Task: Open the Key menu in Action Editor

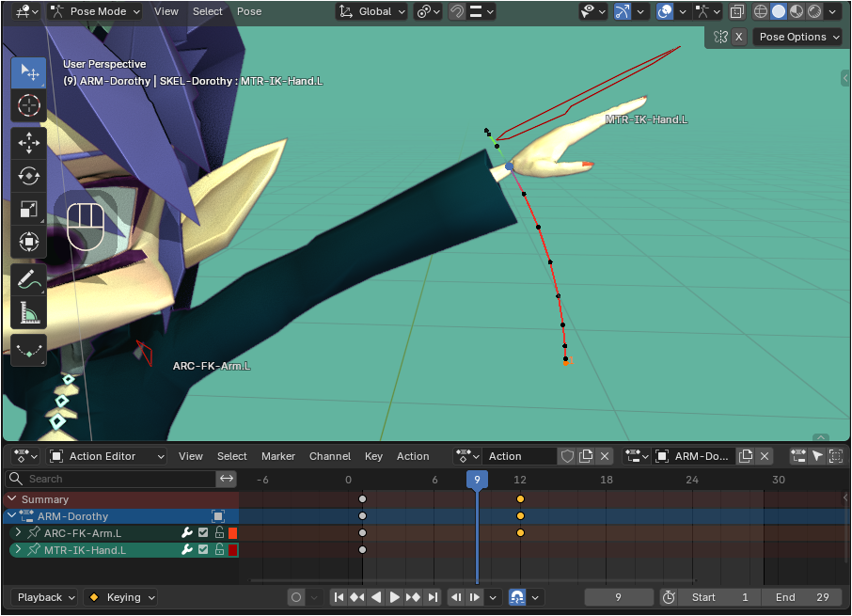Action: [373, 456]
